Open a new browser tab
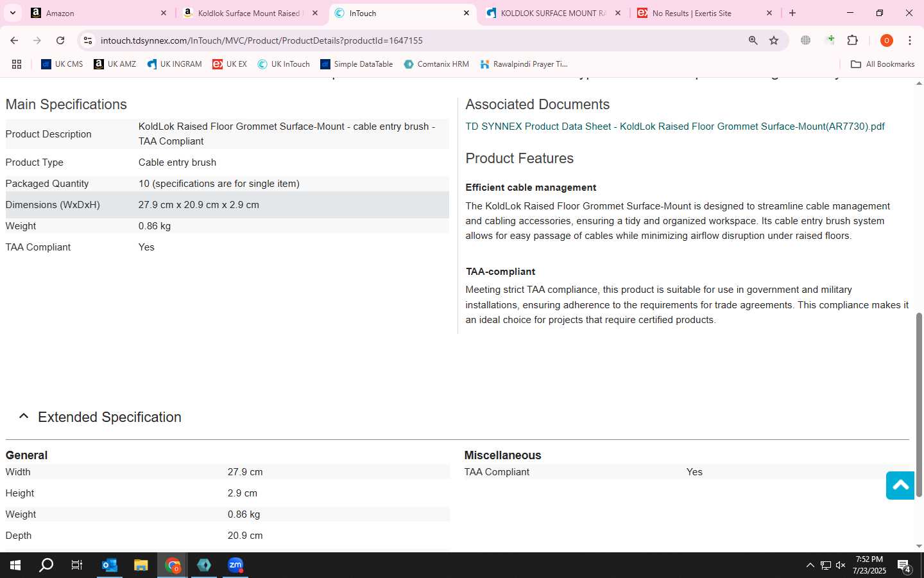This screenshot has height=578, width=924. (792, 13)
